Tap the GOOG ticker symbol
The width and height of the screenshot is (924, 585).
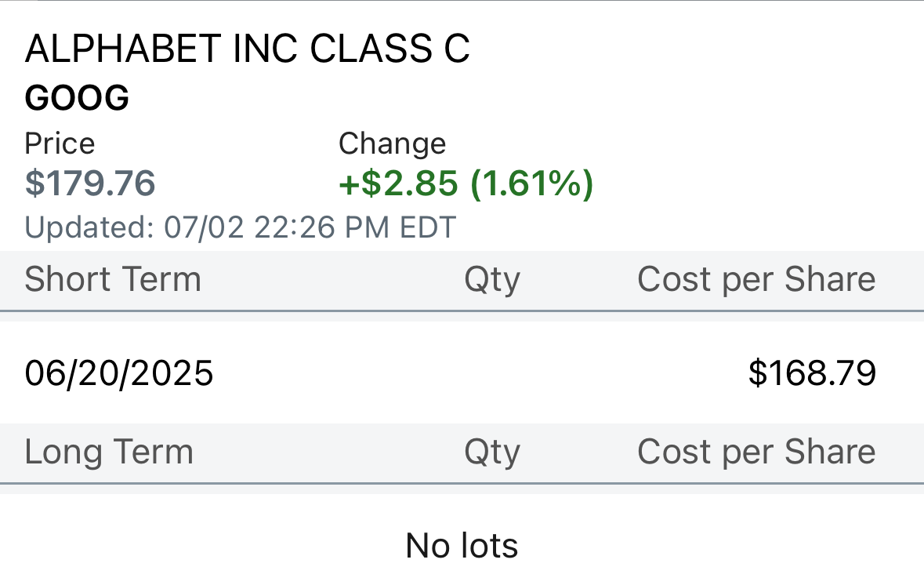click(77, 99)
